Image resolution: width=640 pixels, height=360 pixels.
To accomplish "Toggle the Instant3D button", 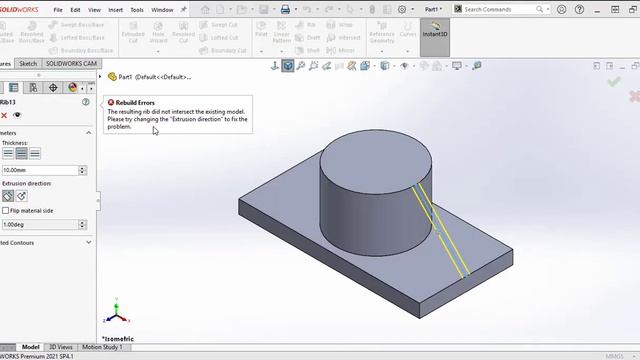I will coord(435,37).
